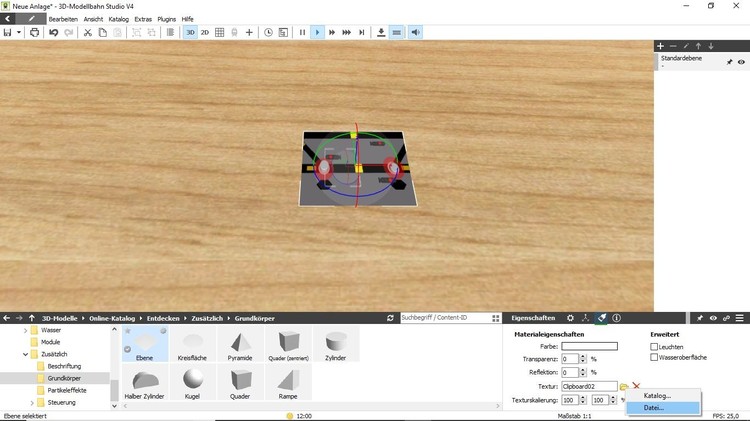750x421 pixels.
Task: Click the Print icon
Action: 34,33
